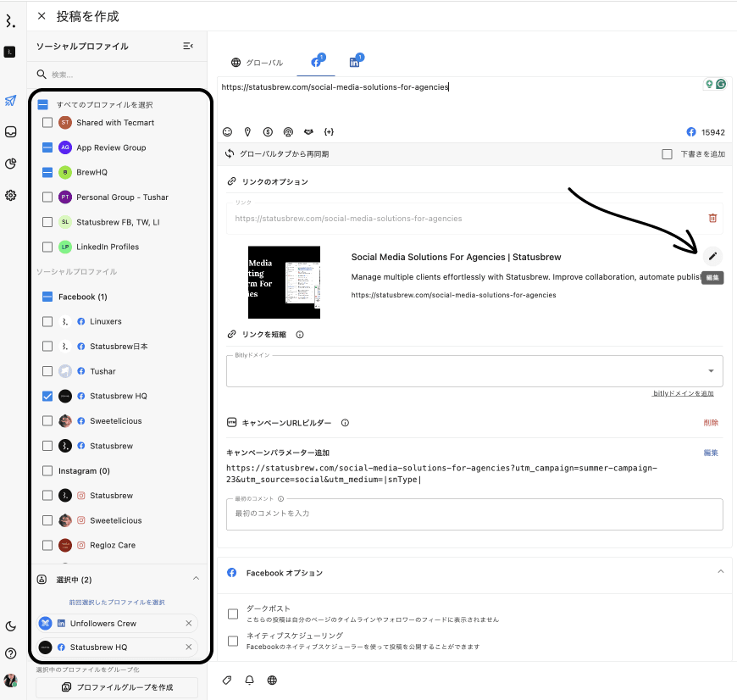
Task: Click the post text area with the URL
Action: (461, 100)
